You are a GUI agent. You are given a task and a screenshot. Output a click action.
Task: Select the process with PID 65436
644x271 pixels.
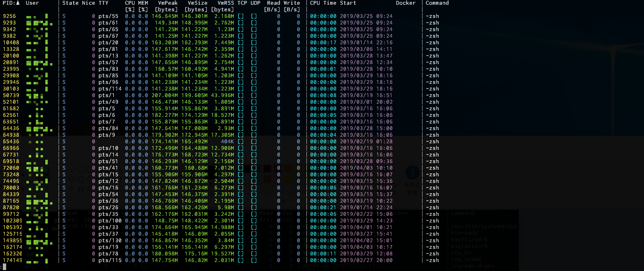coord(11,141)
